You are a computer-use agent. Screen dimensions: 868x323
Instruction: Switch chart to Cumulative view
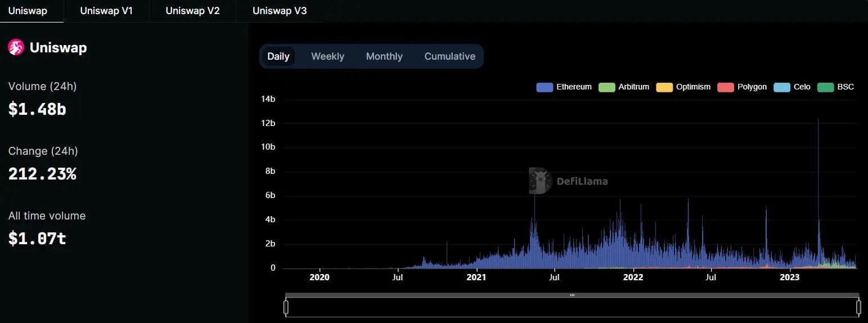pyautogui.click(x=449, y=56)
